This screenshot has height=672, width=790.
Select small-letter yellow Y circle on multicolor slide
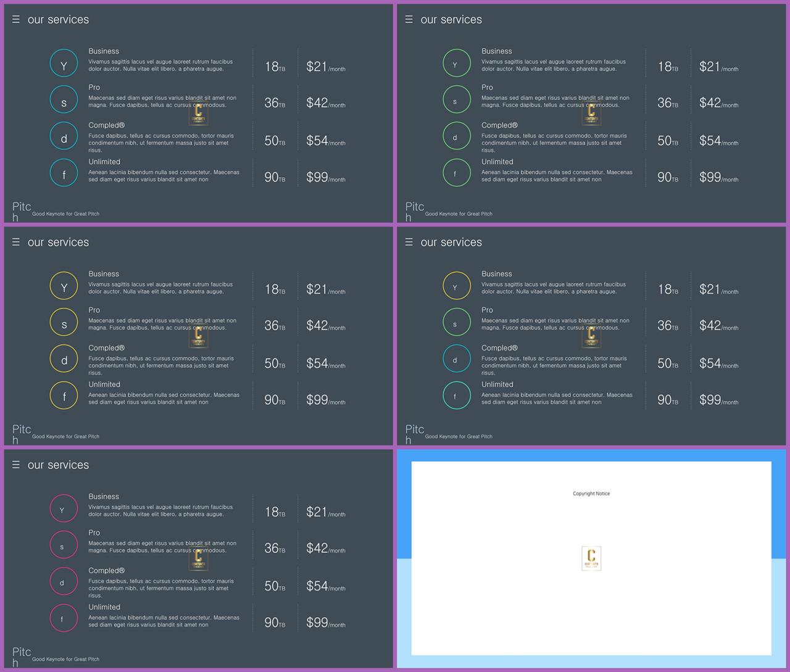pyautogui.click(x=457, y=286)
